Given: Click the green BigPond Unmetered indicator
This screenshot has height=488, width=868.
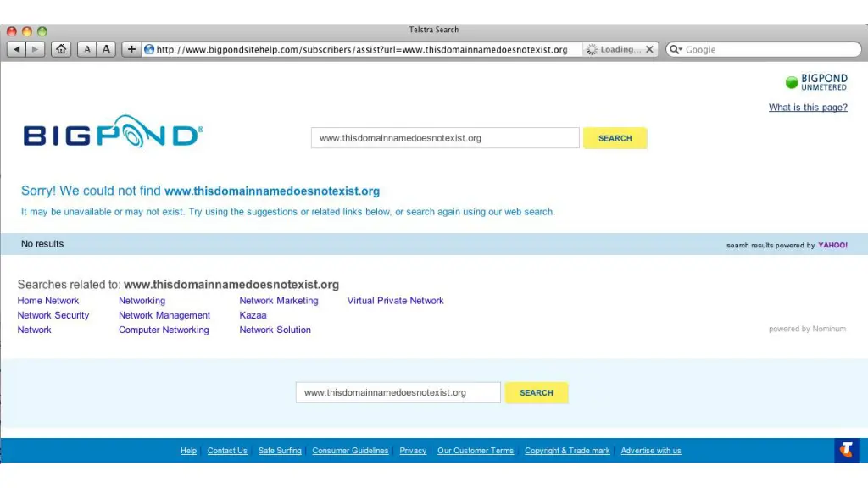Looking at the screenshot, I should 792,82.
